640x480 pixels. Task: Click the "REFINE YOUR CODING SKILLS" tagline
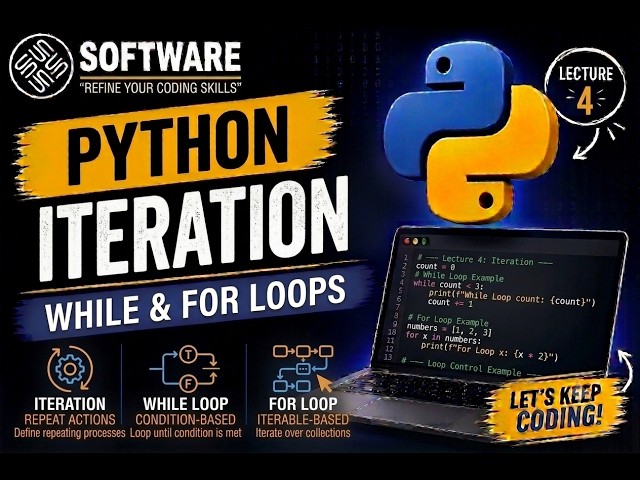pyautogui.click(x=160, y=88)
